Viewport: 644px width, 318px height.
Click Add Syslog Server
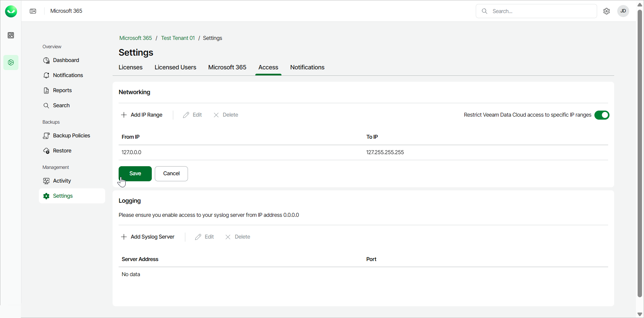(x=148, y=237)
